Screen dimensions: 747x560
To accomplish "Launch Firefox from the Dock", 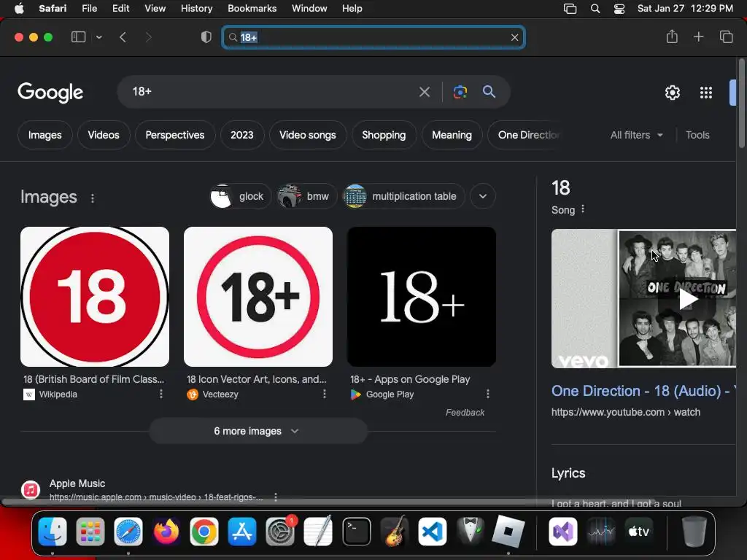I will pyautogui.click(x=166, y=532).
